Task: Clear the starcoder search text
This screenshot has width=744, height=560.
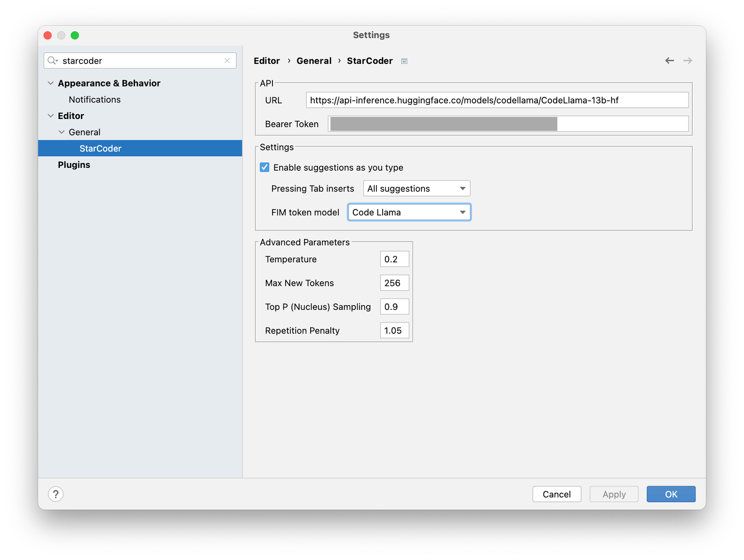Action: point(227,61)
